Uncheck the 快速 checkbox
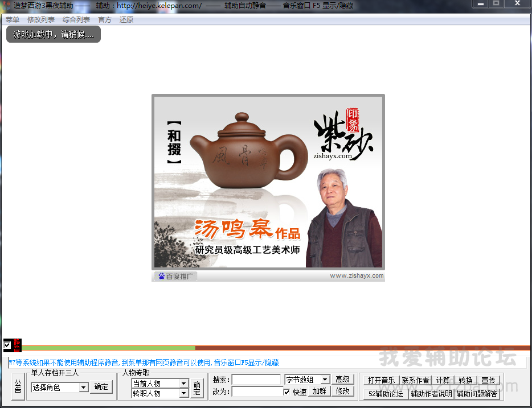 (x=287, y=391)
